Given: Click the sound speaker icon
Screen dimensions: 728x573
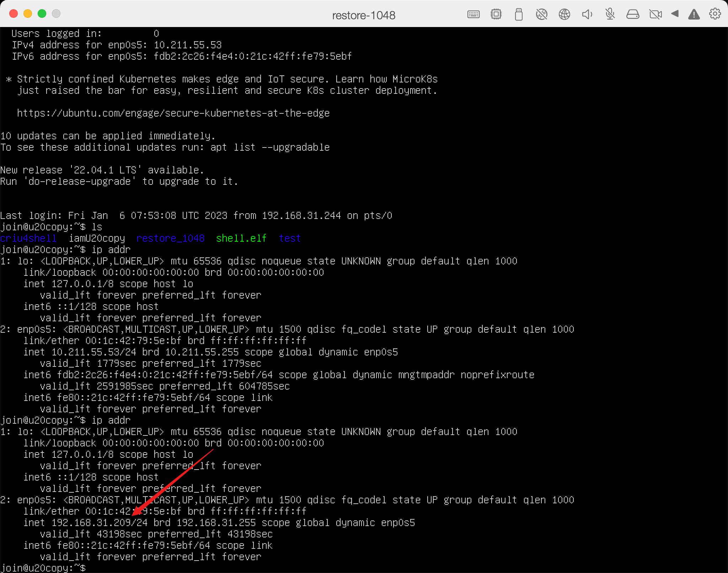Looking at the screenshot, I should click(x=587, y=14).
